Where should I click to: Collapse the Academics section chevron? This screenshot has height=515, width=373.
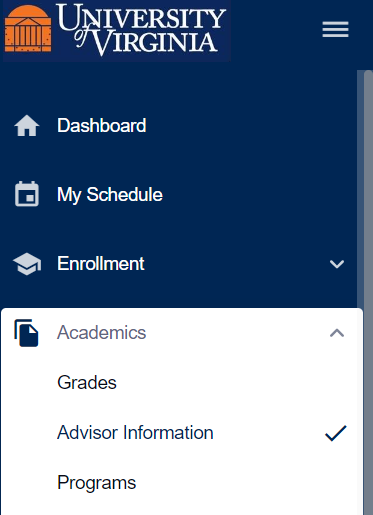click(x=337, y=333)
